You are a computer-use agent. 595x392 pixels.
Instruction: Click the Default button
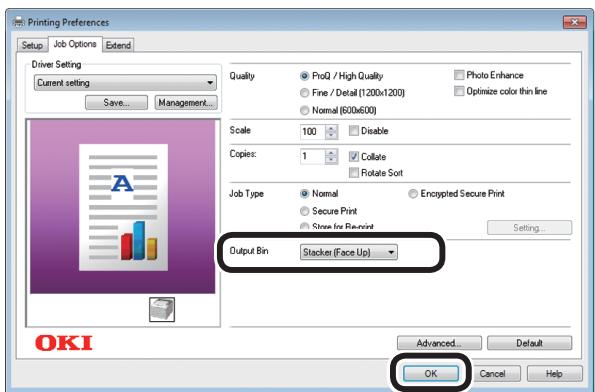click(529, 343)
